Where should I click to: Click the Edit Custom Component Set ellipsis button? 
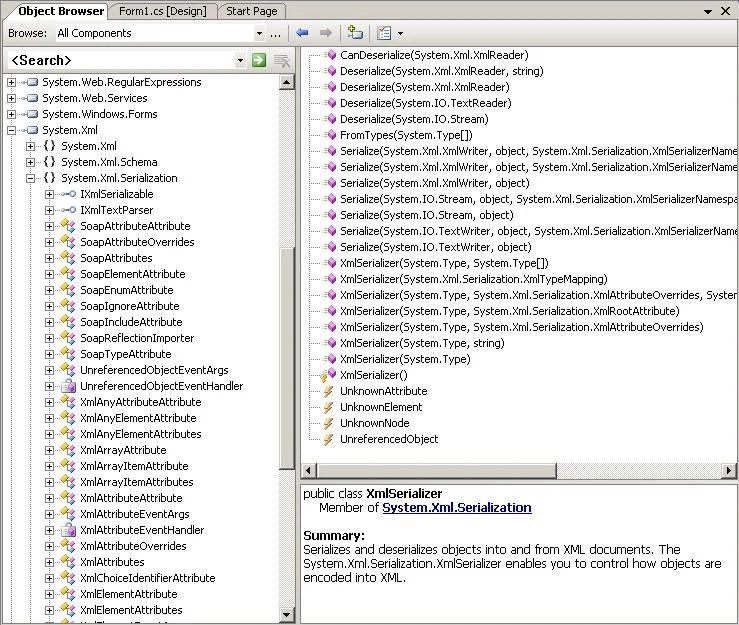[275, 33]
